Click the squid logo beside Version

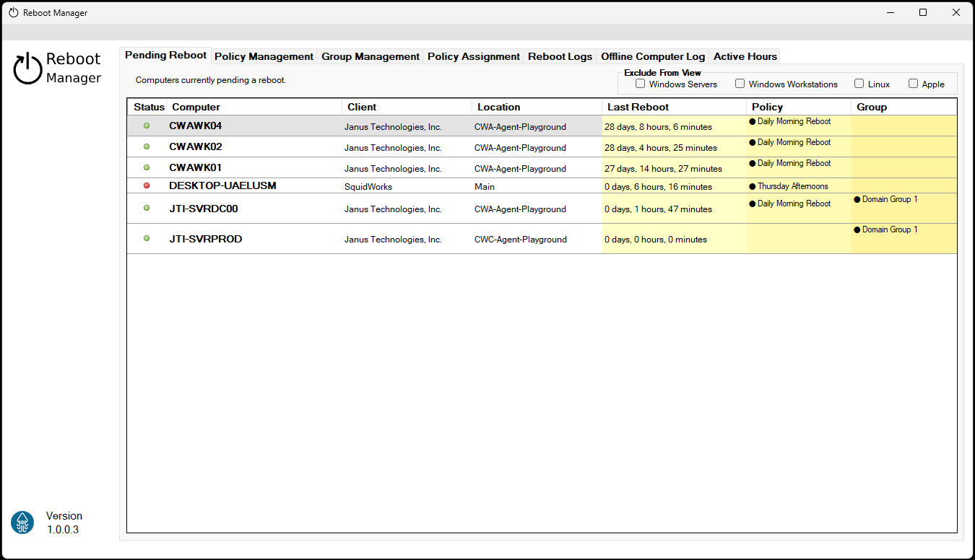click(x=22, y=522)
